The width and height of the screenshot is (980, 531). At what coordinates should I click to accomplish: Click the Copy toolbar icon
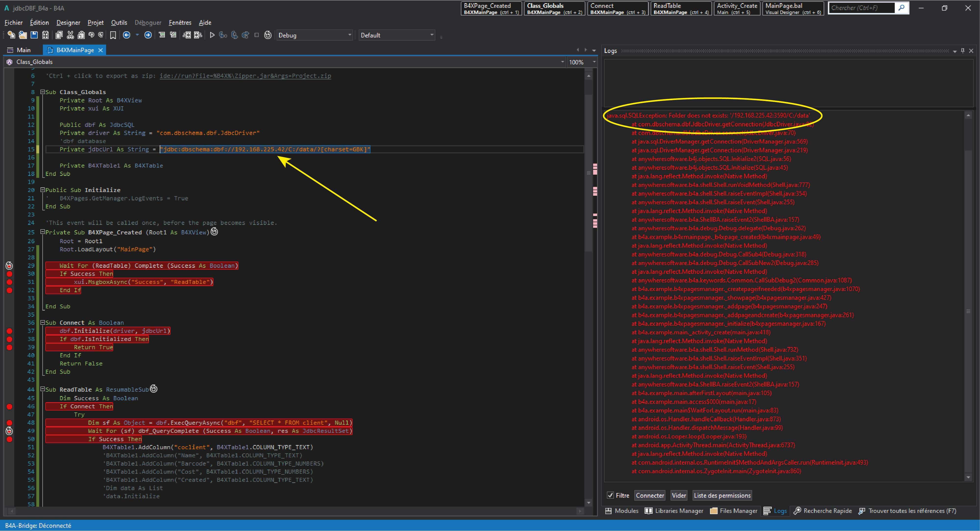click(x=59, y=35)
